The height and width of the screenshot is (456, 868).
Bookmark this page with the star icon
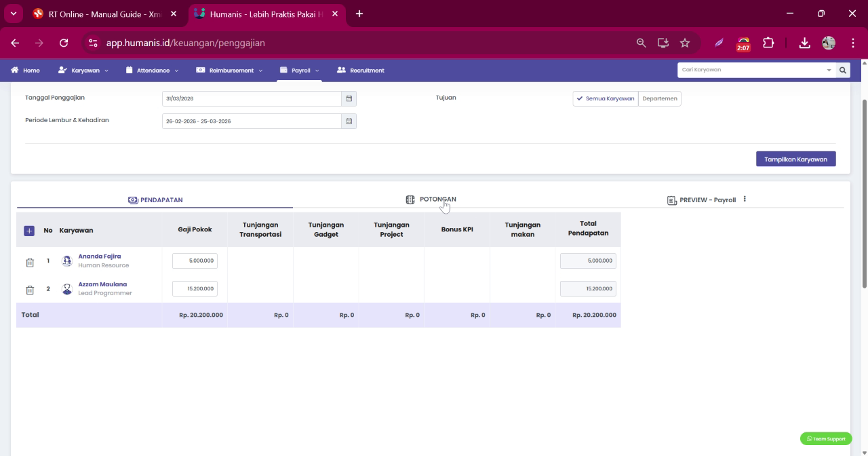[685, 43]
